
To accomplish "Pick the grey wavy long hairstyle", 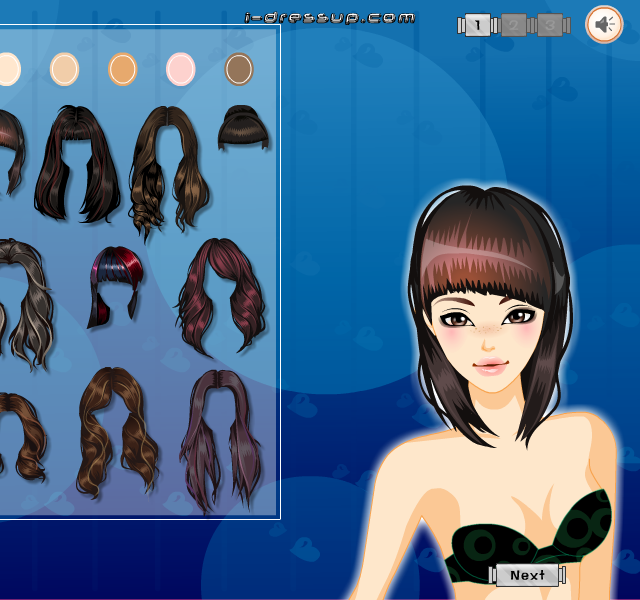I will 25,304.
